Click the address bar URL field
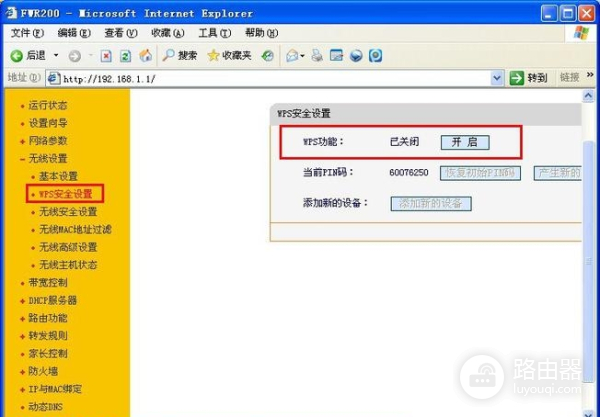The image size is (600, 417). 270,78
